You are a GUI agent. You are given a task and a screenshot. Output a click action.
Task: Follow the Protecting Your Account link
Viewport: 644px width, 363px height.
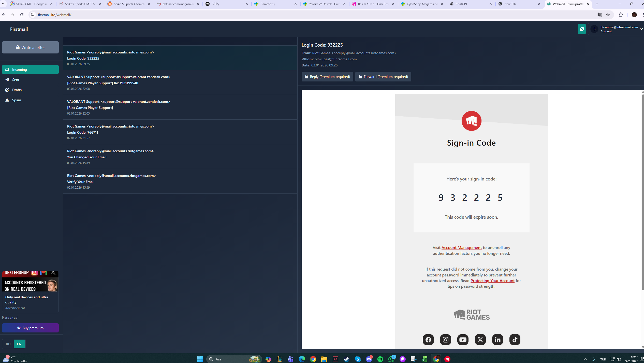click(492, 281)
